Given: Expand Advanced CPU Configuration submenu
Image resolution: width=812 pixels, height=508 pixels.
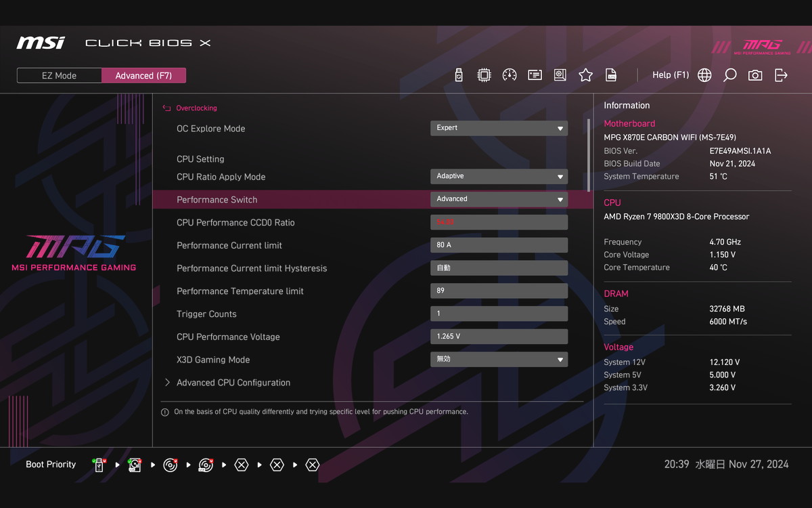Looking at the screenshot, I should pyautogui.click(x=233, y=383).
